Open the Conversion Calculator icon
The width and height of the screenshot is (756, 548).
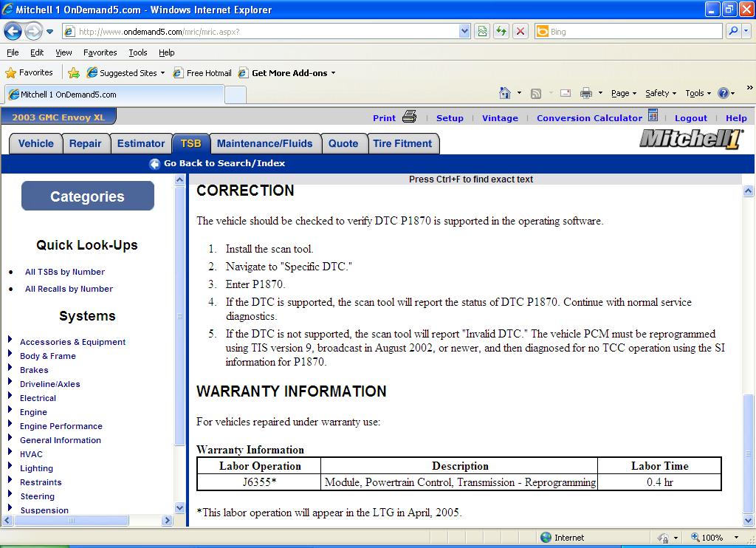pos(653,116)
